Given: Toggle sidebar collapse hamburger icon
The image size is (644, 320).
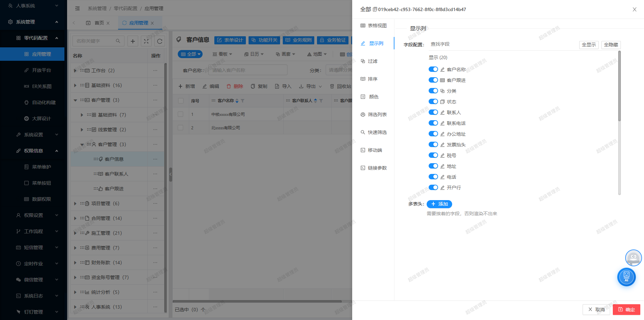Looking at the screenshot, I should (77, 8).
